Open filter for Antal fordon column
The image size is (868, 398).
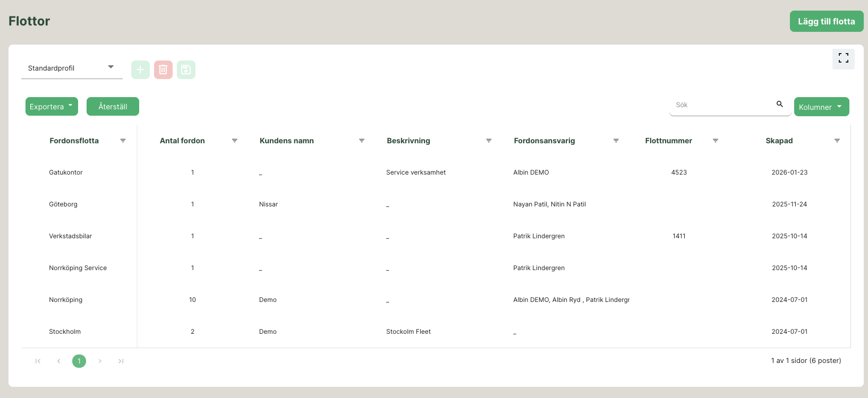pyautogui.click(x=234, y=141)
